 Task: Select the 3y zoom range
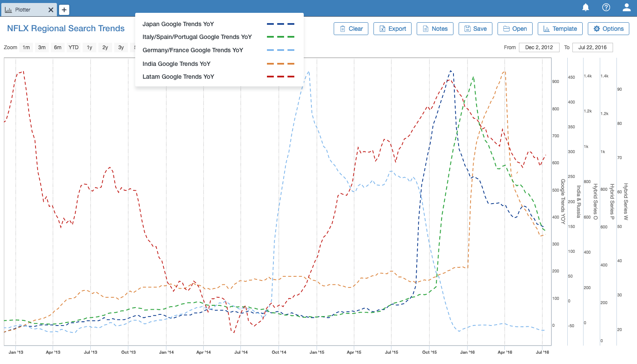(x=121, y=47)
